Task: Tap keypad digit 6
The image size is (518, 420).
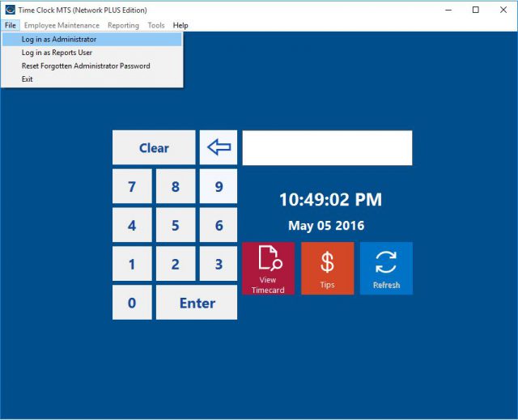Action: coord(219,225)
